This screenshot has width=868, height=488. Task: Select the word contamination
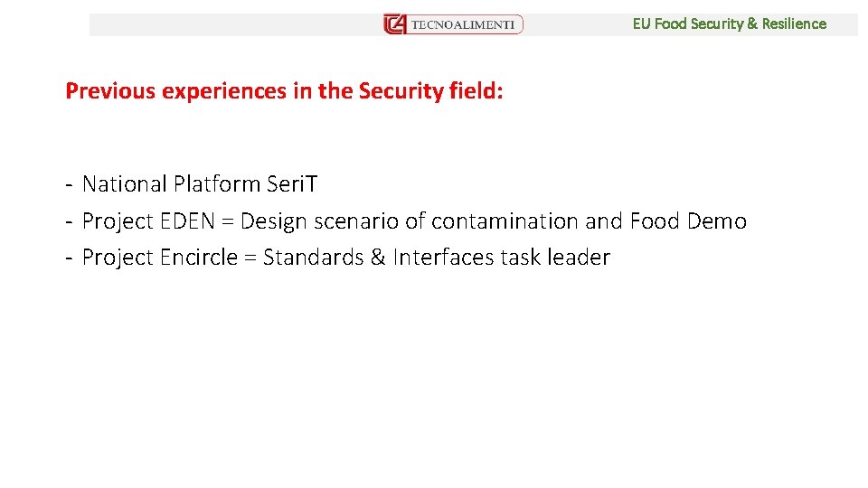(505, 221)
